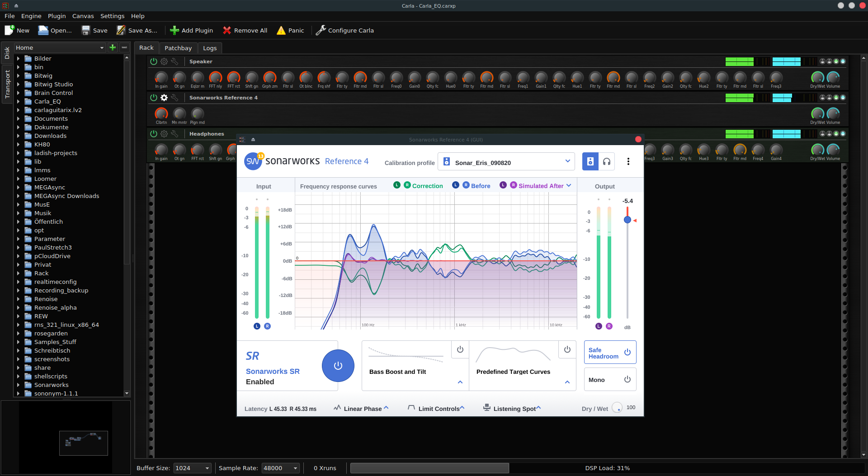This screenshot has height=476, width=868.
Task: Click Remove All plugins icon
Action: 227,30
